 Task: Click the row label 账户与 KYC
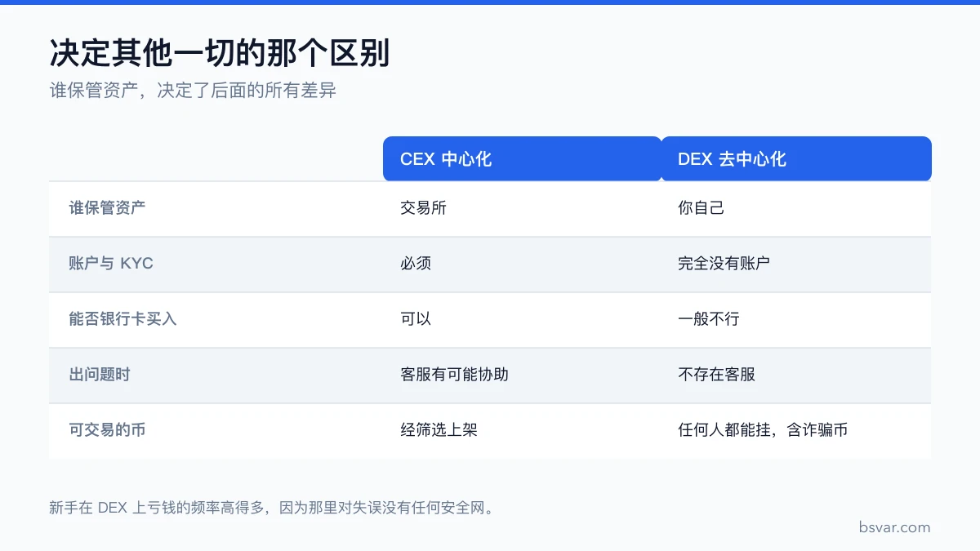point(111,264)
